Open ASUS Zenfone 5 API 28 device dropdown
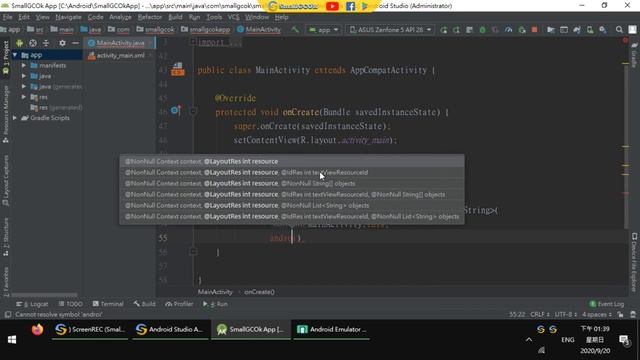 391,30
